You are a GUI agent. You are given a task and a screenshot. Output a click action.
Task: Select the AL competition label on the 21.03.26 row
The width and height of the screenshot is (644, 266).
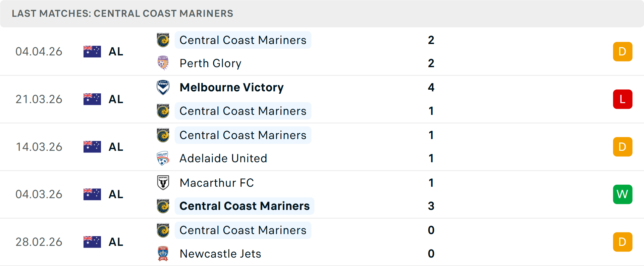pyautogui.click(x=115, y=99)
